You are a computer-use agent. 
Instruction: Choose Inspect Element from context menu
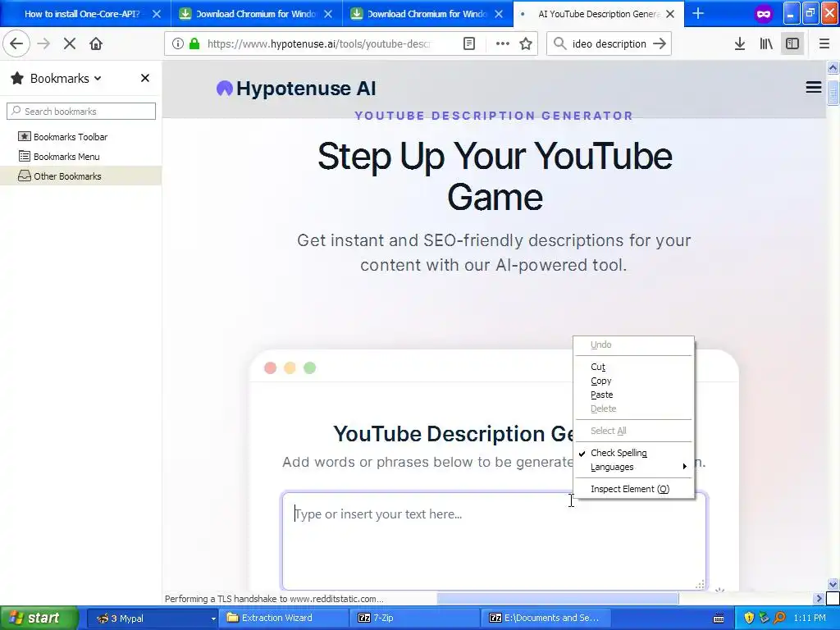[x=634, y=489]
